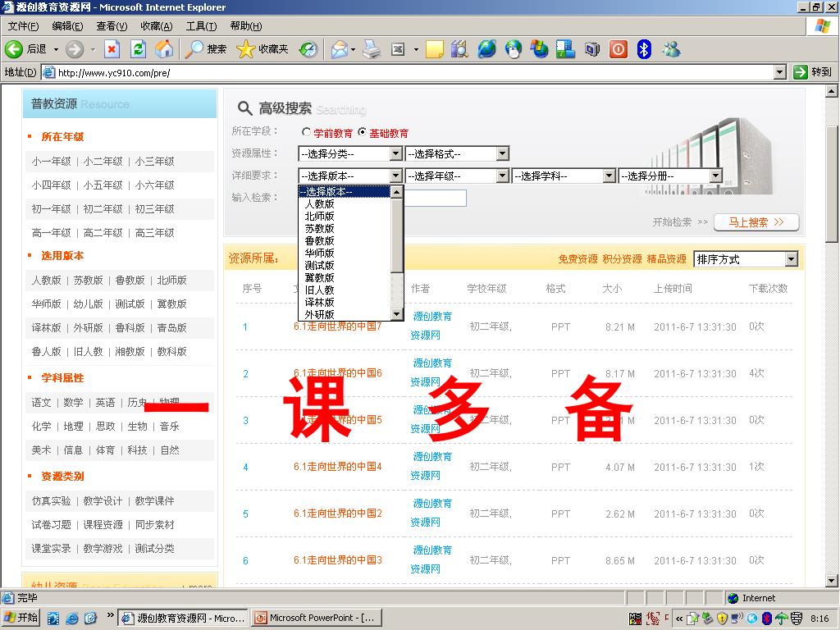Open the 积分资源 link
Viewport: 840px width, 630px height.
click(x=622, y=259)
